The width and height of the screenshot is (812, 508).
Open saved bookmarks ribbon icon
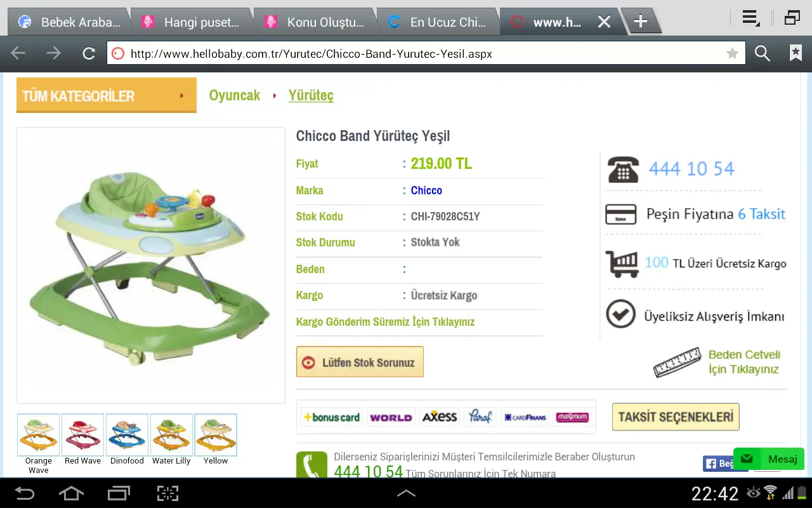click(796, 53)
